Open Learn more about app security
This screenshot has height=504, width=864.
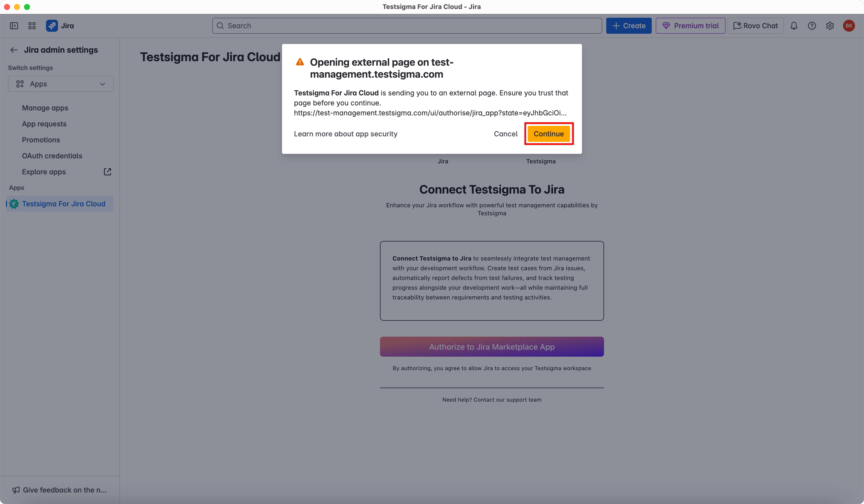click(345, 134)
